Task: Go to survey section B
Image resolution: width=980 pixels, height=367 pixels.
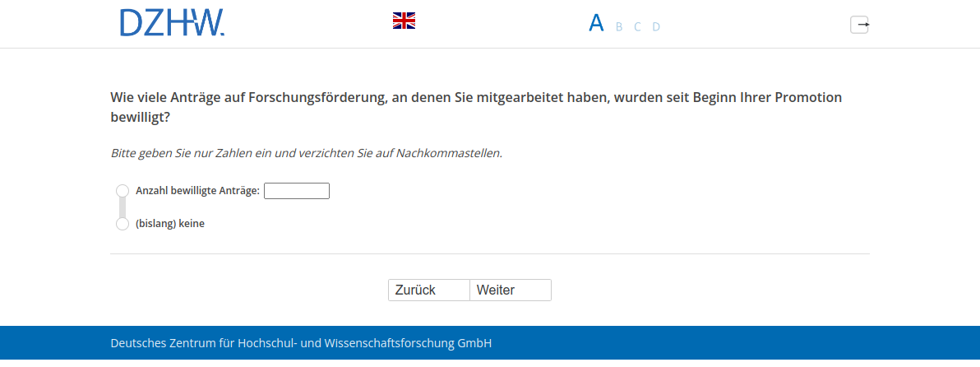Action: pos(619,26)
